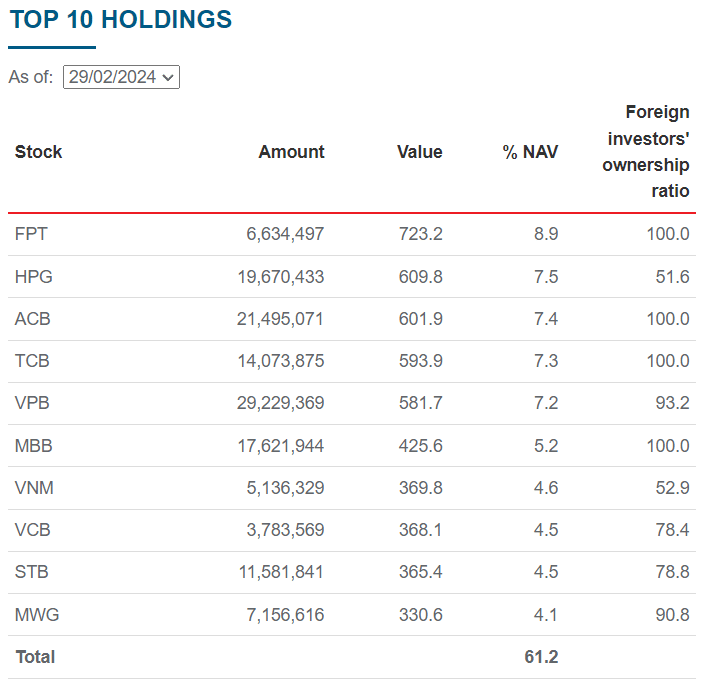The width and height of the screenshot is (708, 693).
Task: Click the amount 3,783,569 for VCB
Action: 285,530
